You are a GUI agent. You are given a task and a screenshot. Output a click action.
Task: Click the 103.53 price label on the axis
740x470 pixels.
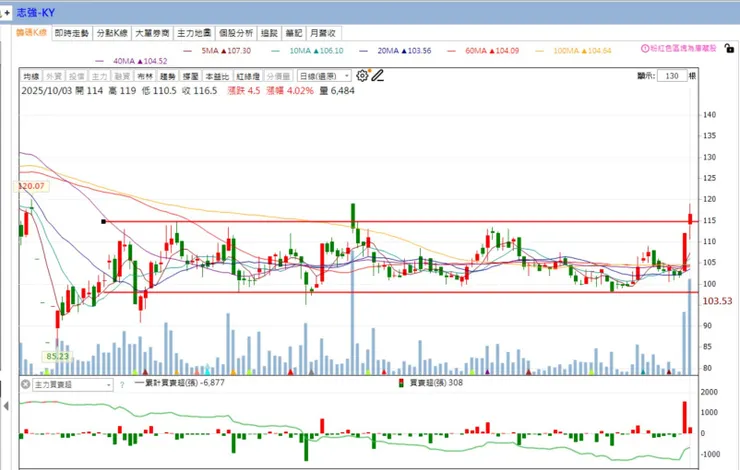click(x=717, y=301)
